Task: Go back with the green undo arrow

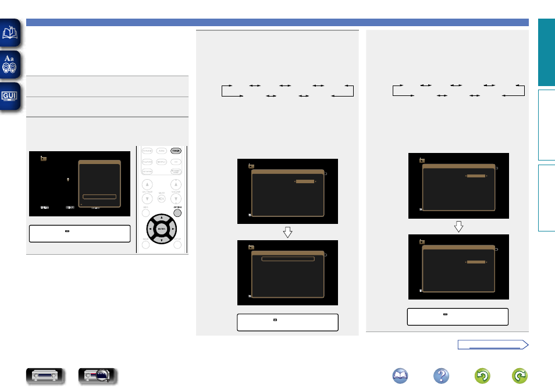Action: pyautogui.click(x=482, y=376)
